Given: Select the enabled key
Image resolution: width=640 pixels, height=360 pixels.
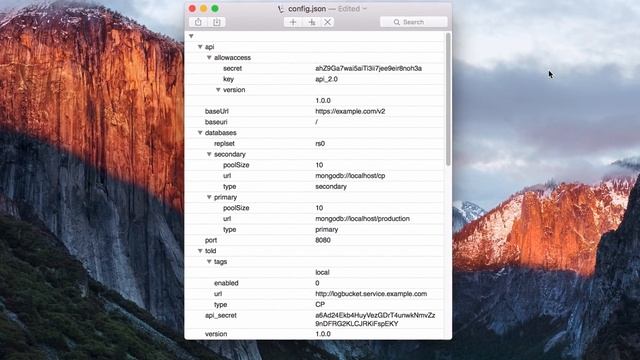Looking at the screenshot, I should pyautogui.click(x=226, y=283).
